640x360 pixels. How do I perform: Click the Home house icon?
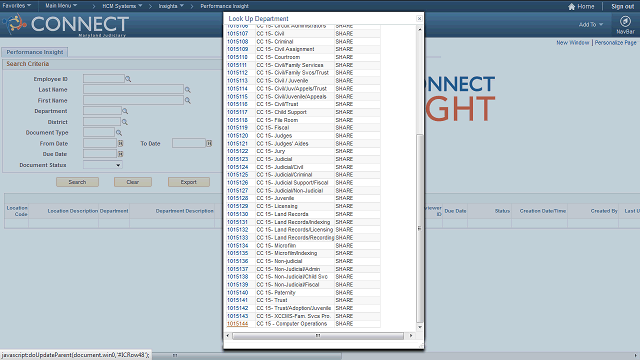tap(571, 6)
